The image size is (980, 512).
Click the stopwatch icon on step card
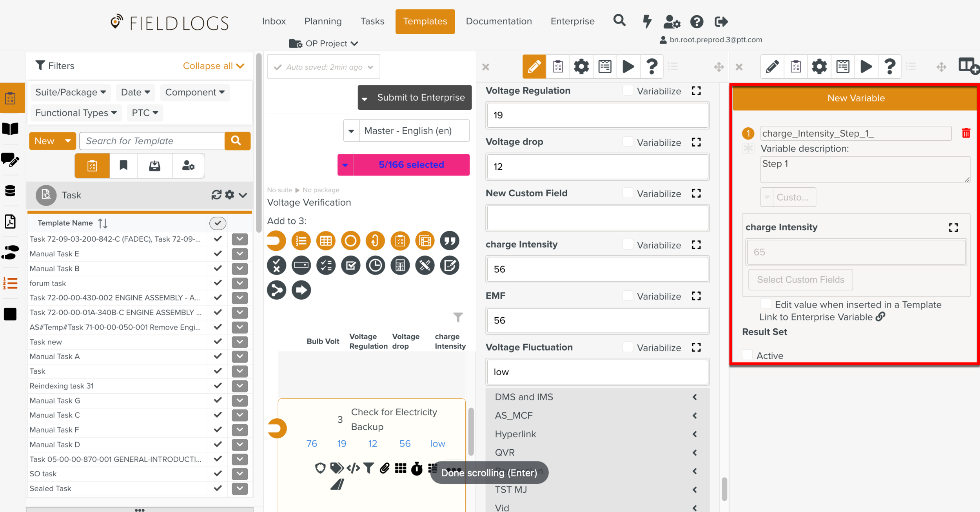[x=416, y=468]
